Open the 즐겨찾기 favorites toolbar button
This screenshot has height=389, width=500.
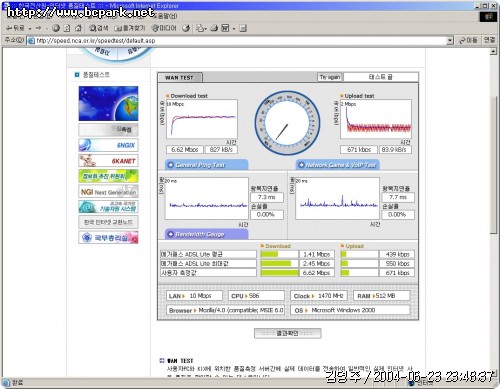[129, 28]
